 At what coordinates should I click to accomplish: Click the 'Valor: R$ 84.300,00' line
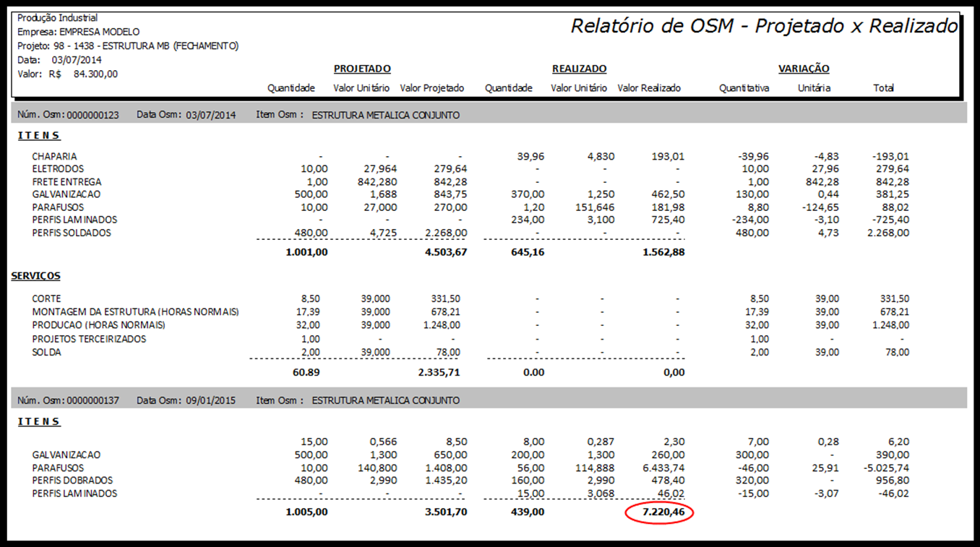pos(68,74)
